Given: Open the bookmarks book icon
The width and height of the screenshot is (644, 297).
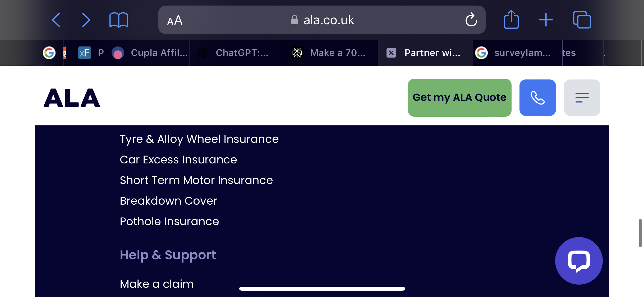Looking at the screenshot, I should click(x=119, y=20).
